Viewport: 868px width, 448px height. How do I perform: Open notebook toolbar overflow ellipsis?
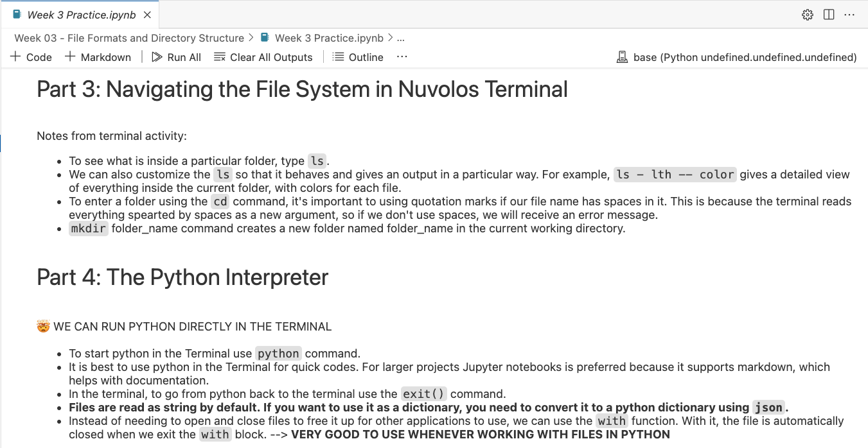(x=402, y=57)
